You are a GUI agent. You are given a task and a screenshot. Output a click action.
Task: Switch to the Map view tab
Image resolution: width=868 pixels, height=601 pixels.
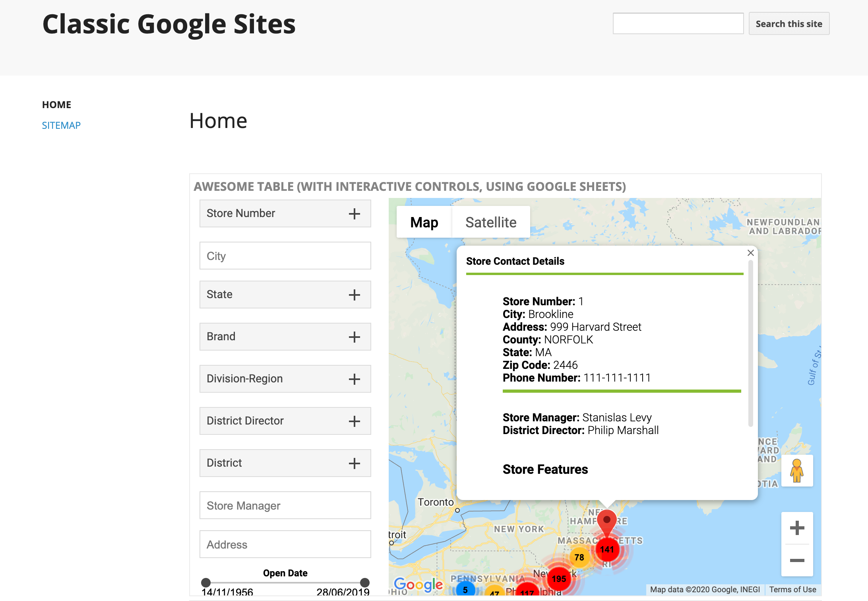point(424,222)
